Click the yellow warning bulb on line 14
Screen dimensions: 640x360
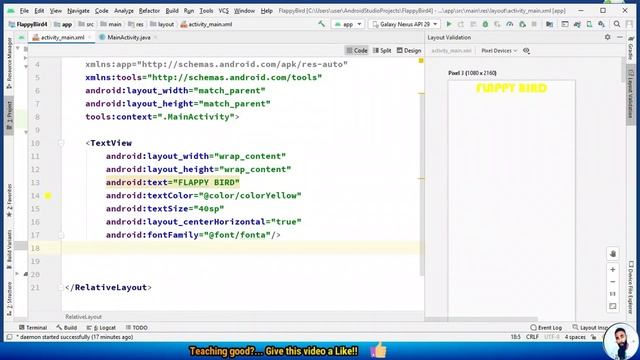click(x=48, y=196)
